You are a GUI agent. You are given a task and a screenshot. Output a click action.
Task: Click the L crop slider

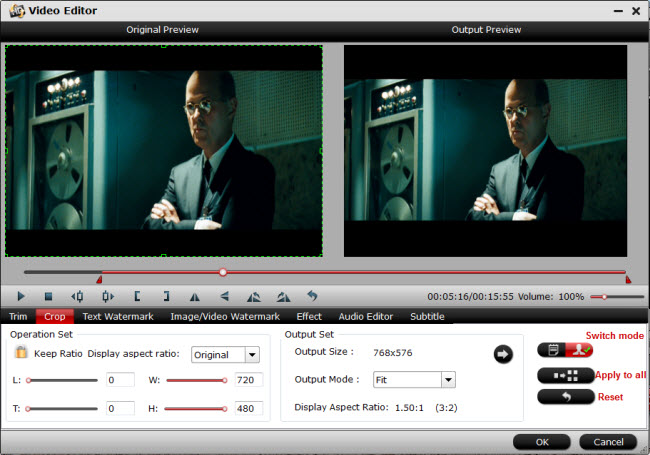tap(62, 380)
